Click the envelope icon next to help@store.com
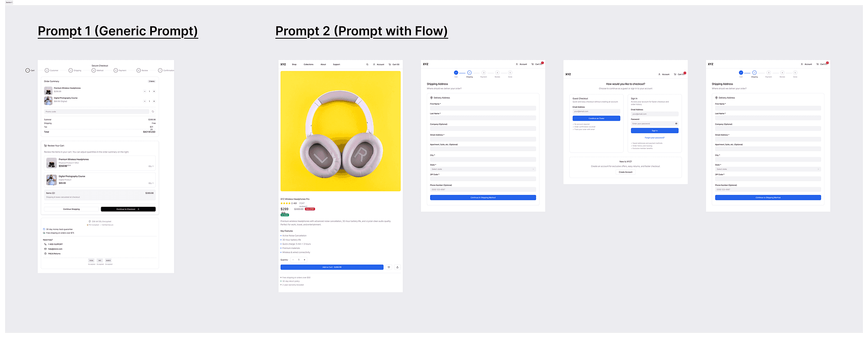 [46, 249]
